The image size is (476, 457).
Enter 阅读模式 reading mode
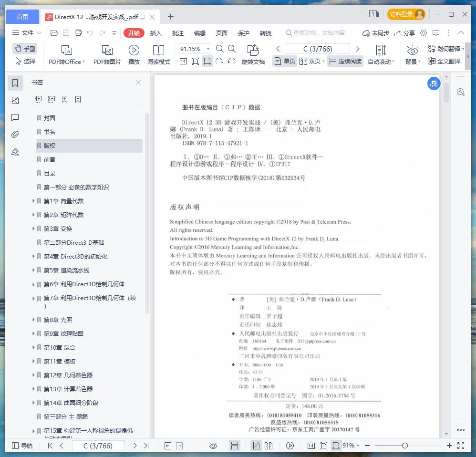click(159, 55)
